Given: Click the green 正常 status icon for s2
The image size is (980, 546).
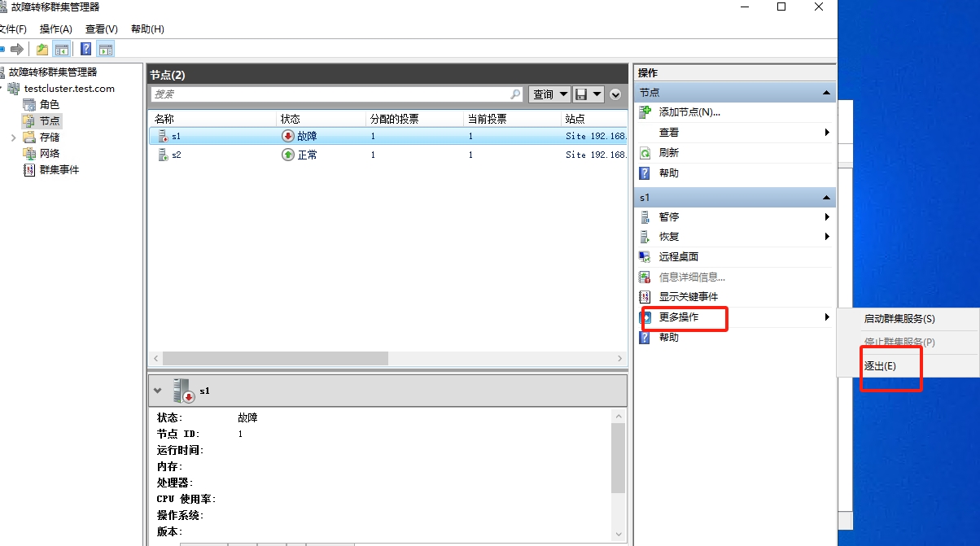Looking at the screenshot, I should coord(288,155).
